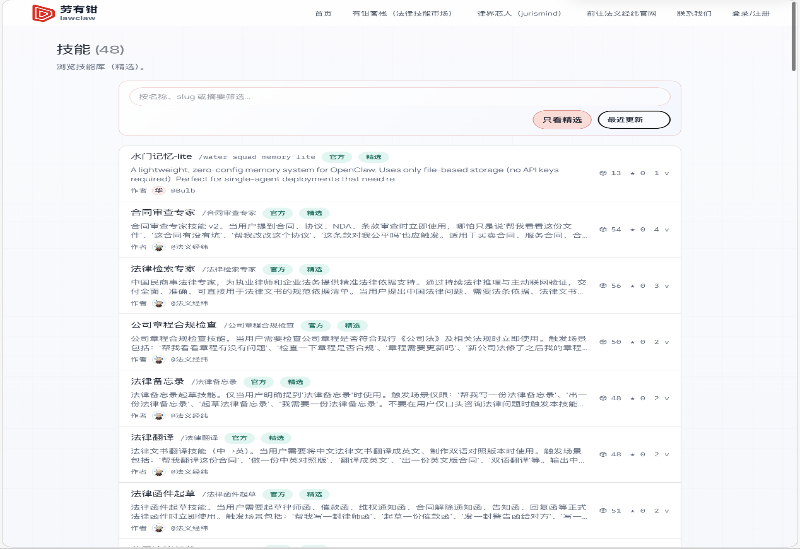
Task: Click the star icon on 法律函件起草 row
Action: click(x=632, y=510)
